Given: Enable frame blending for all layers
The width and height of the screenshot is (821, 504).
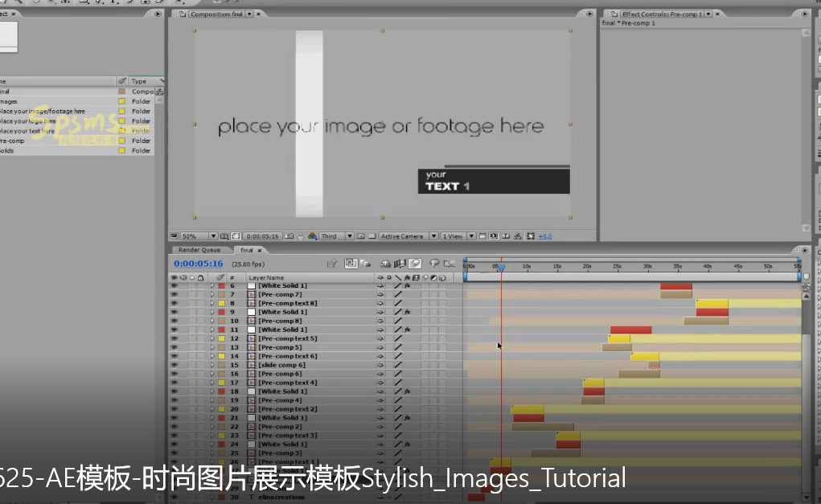Looking at the screenshot, I should (400, 264).
